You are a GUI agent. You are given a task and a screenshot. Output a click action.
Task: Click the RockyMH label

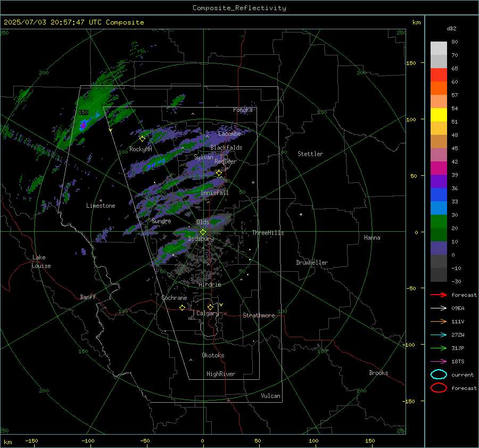[141, 149]
